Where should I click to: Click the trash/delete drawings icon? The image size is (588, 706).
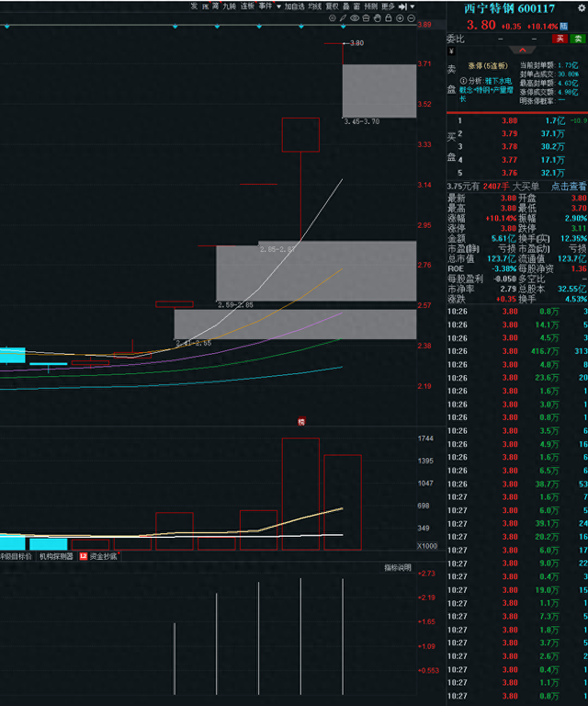(x=366, y=18)
